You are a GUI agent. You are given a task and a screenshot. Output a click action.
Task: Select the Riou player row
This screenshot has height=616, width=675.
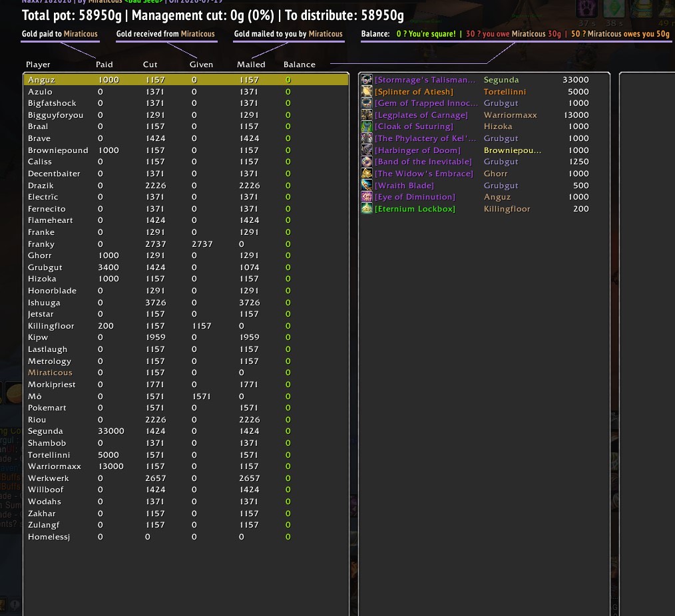186,419
